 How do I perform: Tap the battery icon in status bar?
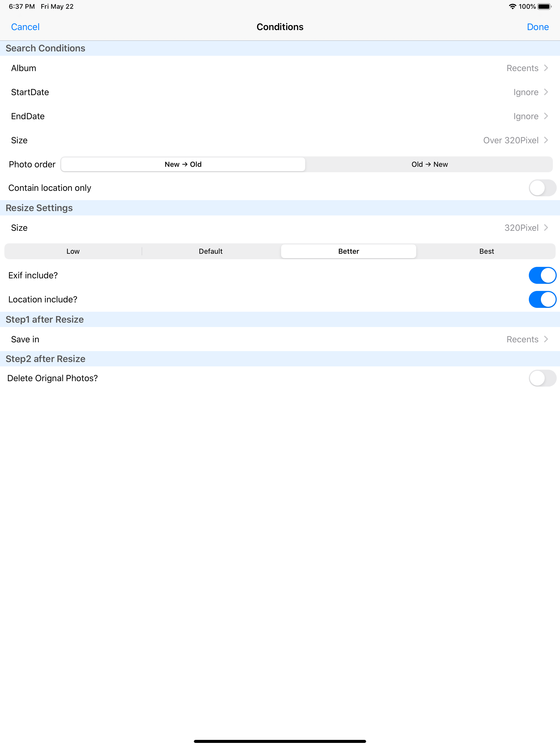point(544,7)
